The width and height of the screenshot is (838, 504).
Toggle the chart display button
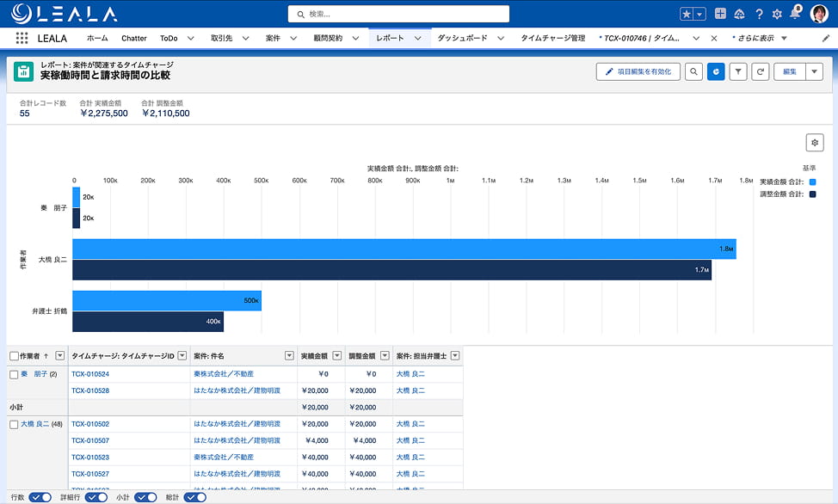pyautogui.click(x=716, y=71)
